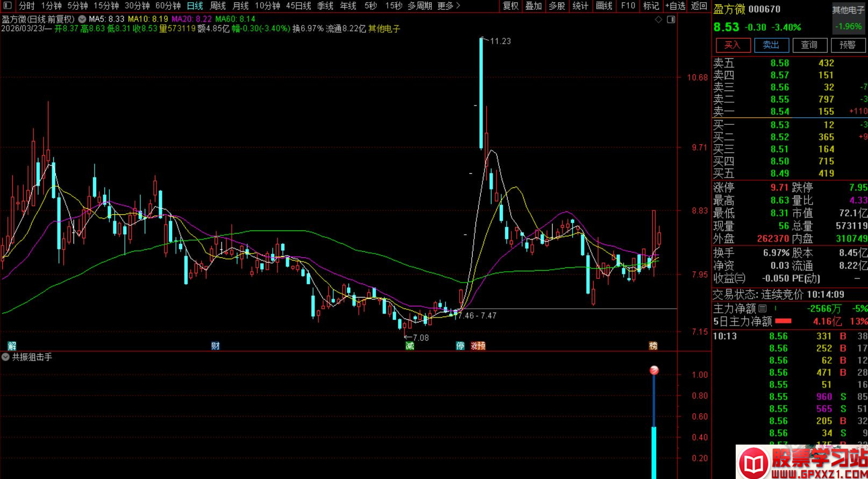868x479 pixels.
Task: Expand the 共振狙击手 indicator dropdown
Action: (x=5, y=357)
